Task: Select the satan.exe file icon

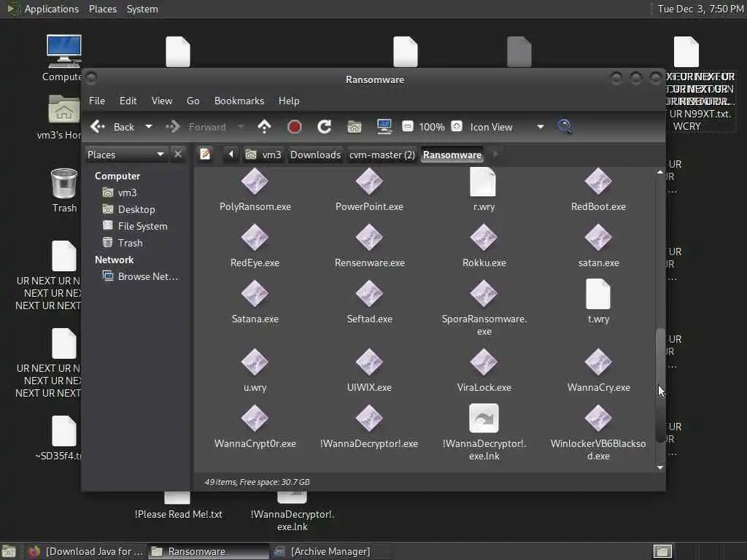Action: pos(598,238)
